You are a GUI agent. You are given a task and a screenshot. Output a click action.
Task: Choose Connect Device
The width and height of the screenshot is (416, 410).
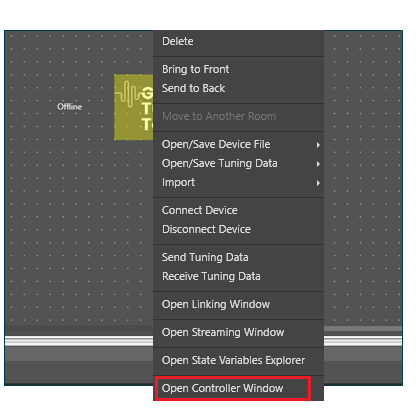(238, 210)
